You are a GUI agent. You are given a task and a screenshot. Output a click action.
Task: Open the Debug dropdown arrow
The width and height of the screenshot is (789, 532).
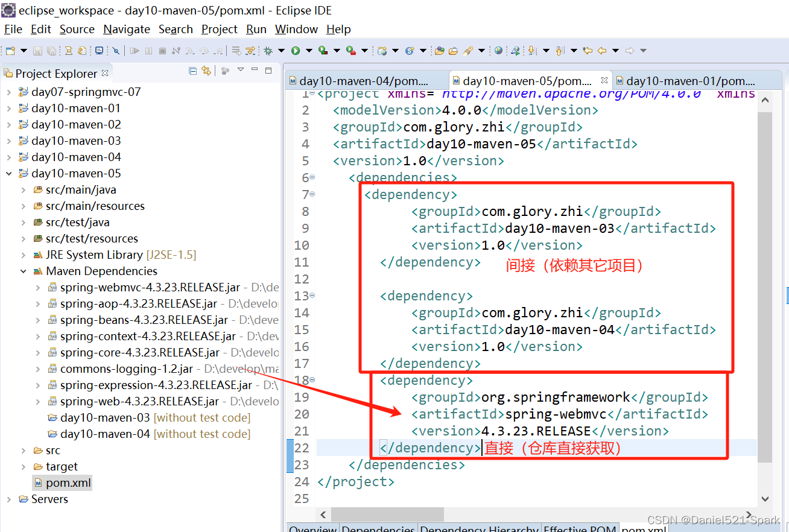[281, 51]
